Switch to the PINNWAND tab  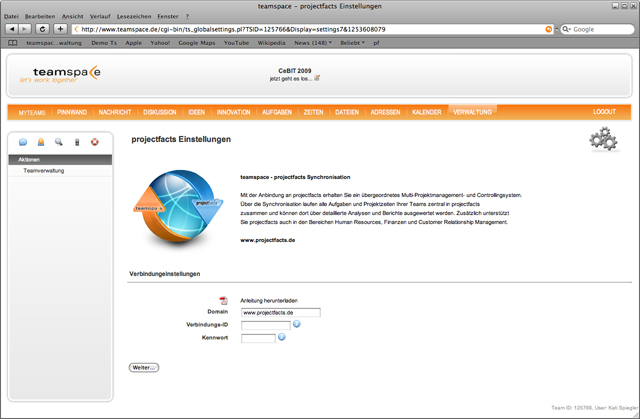(72, 112)
